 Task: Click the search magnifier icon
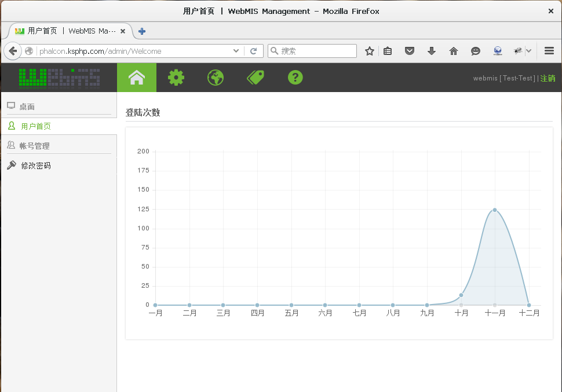[274, 51]
